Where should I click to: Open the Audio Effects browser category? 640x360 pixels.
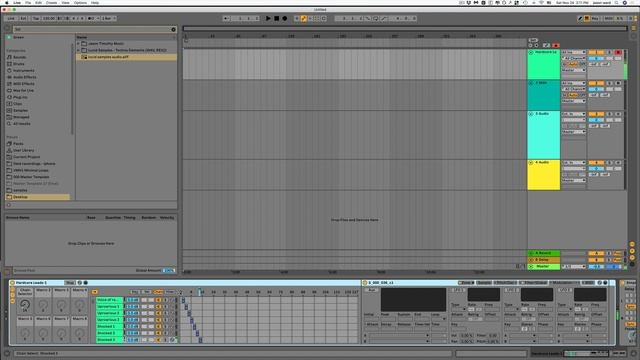pyautogui.click(x=24, y=77)
